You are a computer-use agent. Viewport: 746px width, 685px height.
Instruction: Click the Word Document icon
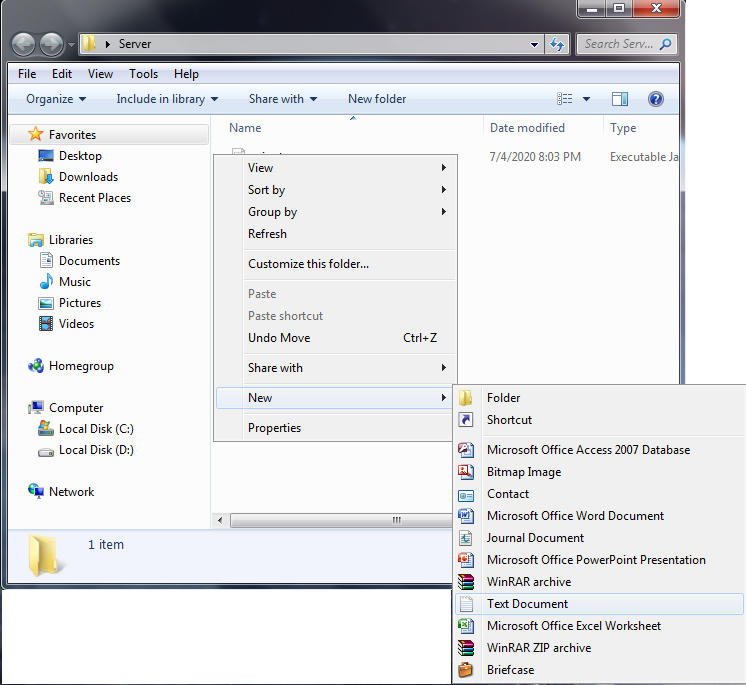466,516
